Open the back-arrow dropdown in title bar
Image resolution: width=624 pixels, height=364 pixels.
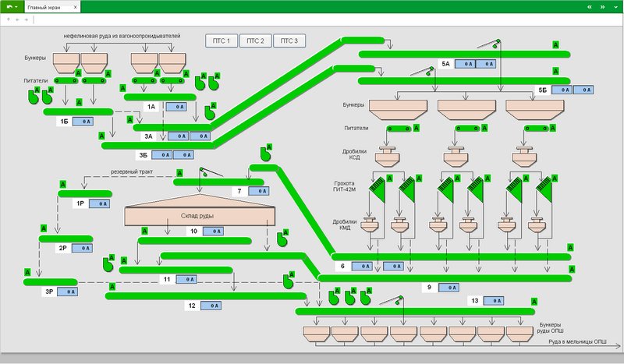12,7
